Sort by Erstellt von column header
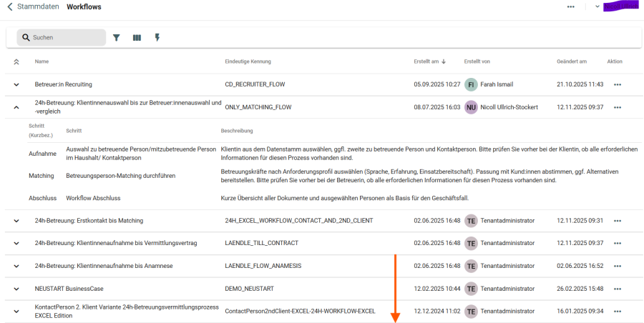 477,61
